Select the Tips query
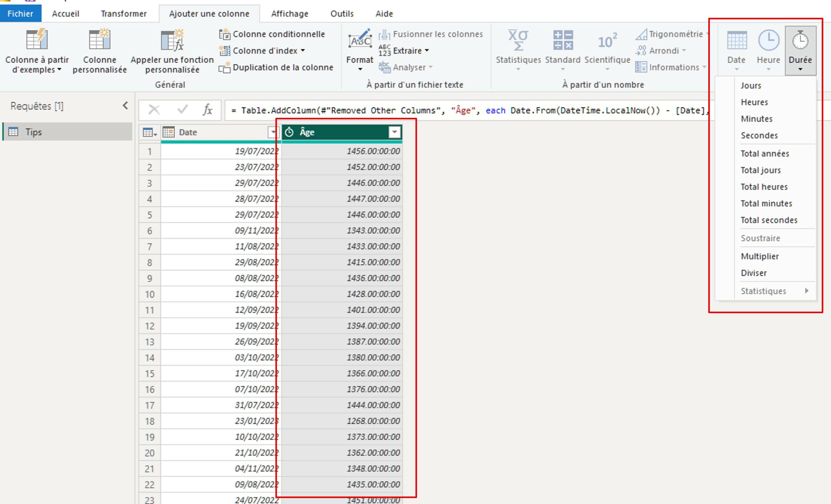The width and height of the screenshot is (831, 504). (x=68, y=132)
